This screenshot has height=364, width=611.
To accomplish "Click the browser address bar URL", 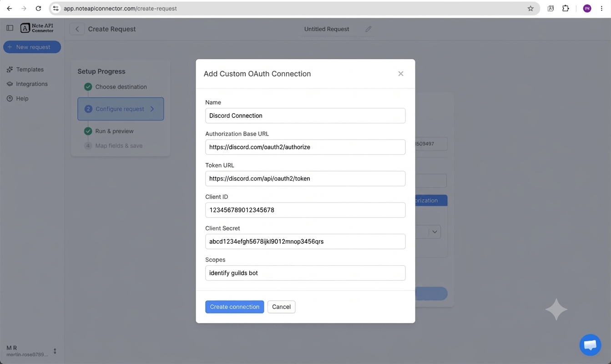I will tap(120, 8).
